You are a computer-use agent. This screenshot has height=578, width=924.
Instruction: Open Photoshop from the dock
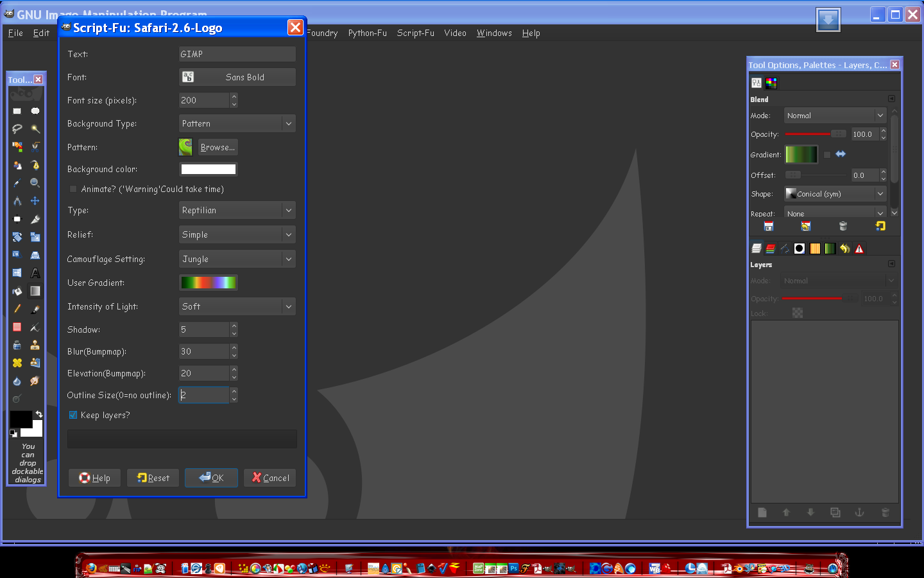click(513, 568)
